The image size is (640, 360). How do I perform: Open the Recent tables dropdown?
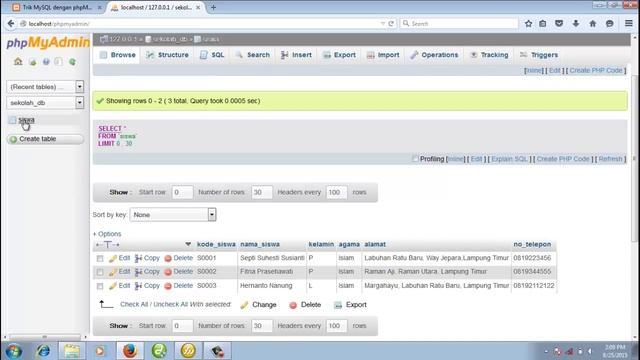coord(45,87)
